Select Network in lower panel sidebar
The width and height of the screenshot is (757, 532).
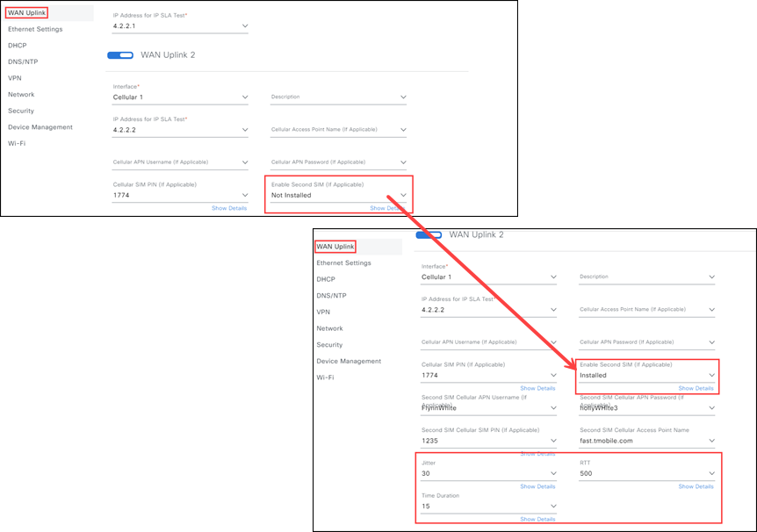coord(329,328)
